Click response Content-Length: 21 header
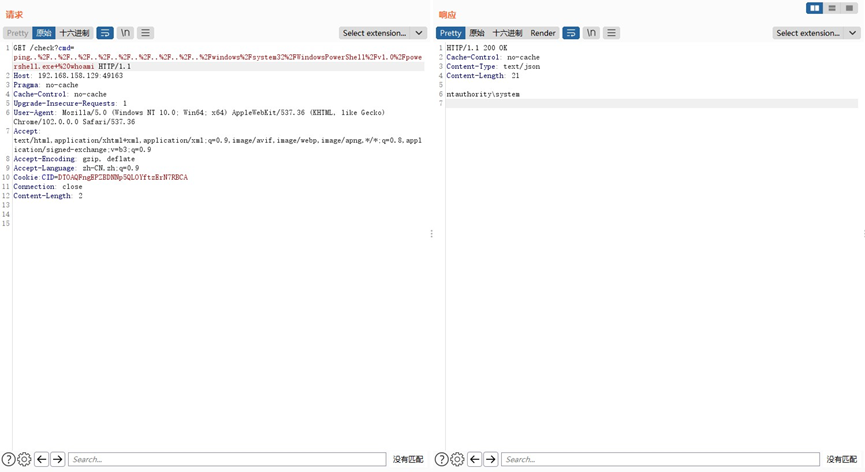Screen dimensions: 865x472 pos(483,76)
